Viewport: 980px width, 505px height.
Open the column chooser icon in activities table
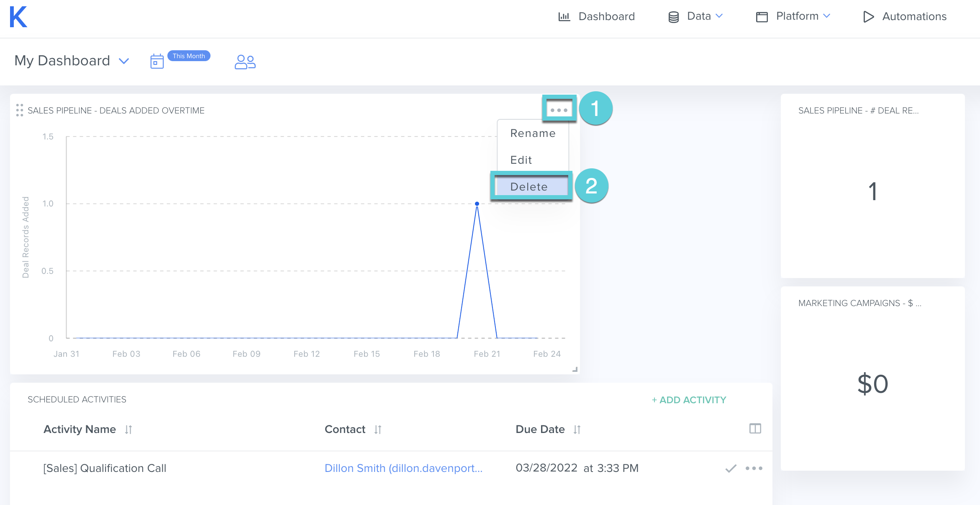[x=755, y=429]
